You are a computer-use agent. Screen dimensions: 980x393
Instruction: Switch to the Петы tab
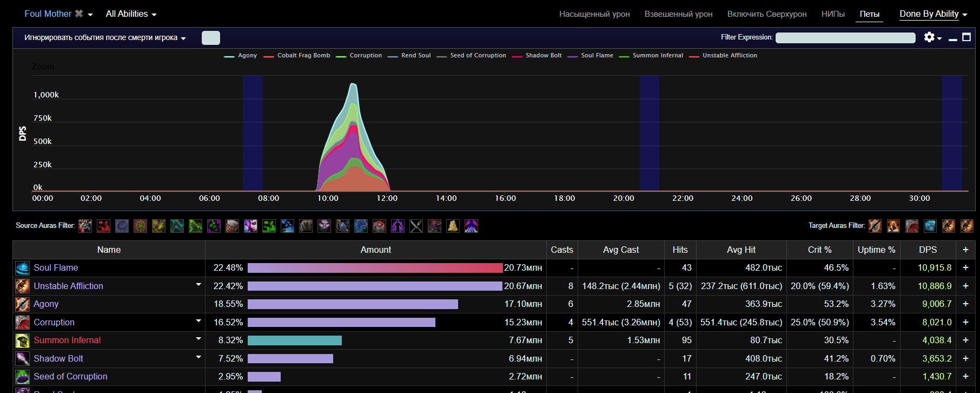coord(869,14)
